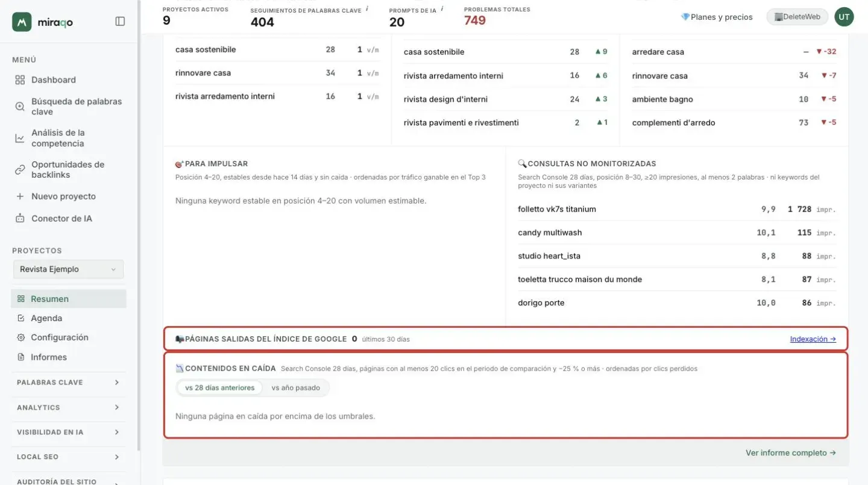Open Planes y precios link

pyautogui.click(x=717, y=17)
